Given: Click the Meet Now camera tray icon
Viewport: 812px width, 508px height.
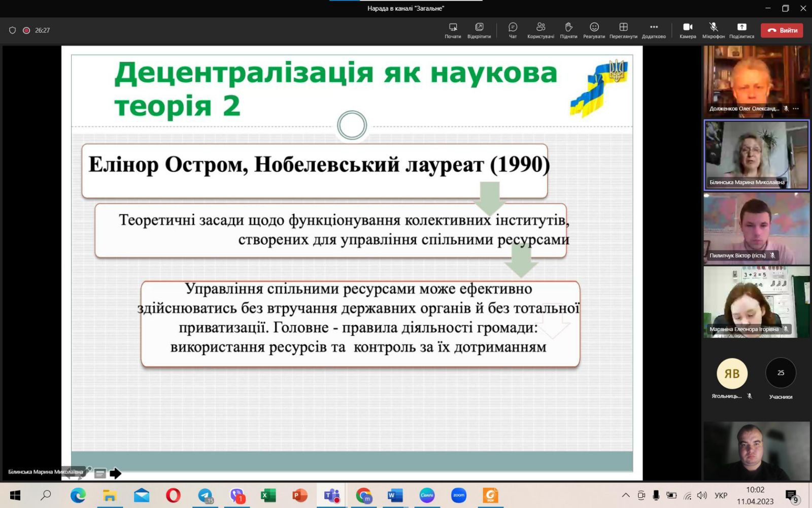Looking at the screenshot, I should tap(641, 495).
